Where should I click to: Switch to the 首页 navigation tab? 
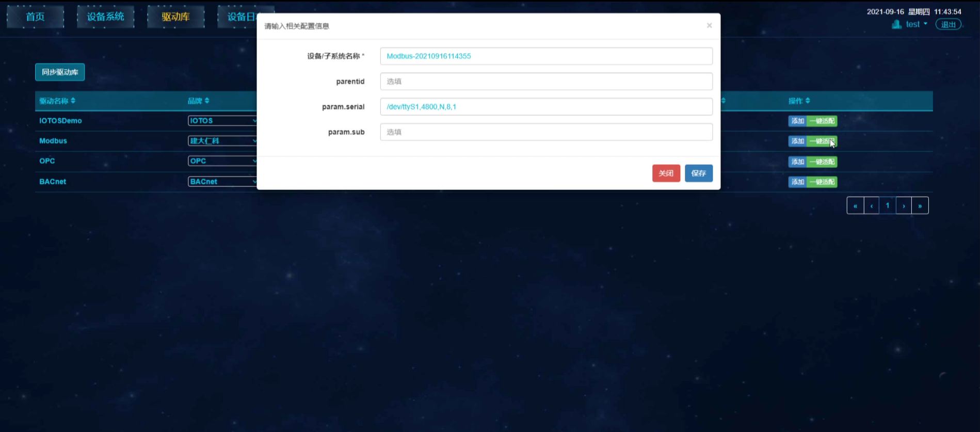pos(35,17)
